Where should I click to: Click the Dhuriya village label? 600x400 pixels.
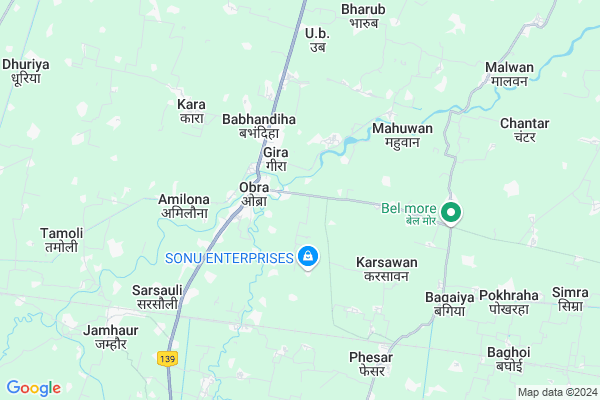pos(26,71)
